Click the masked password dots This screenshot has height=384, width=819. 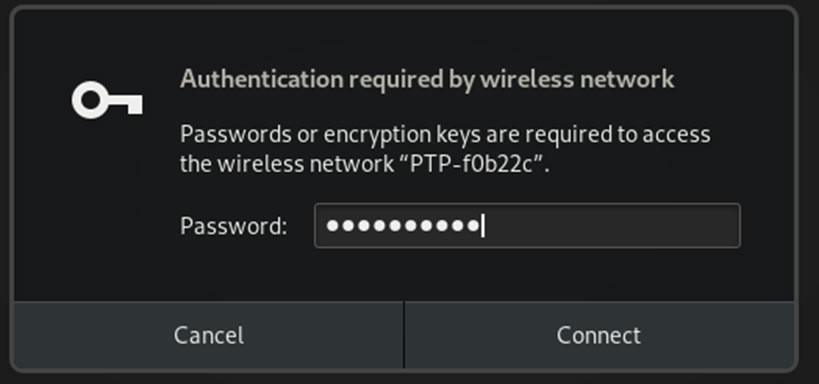402,226
